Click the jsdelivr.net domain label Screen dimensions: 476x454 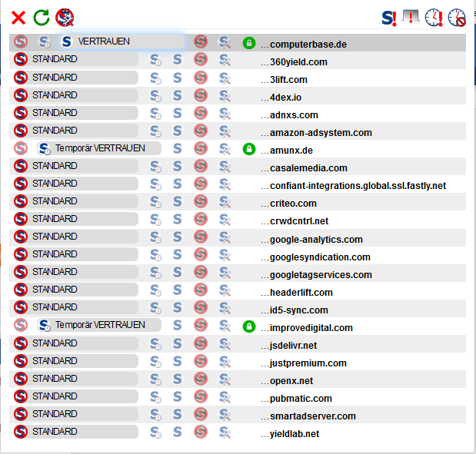tap(289, 346)
